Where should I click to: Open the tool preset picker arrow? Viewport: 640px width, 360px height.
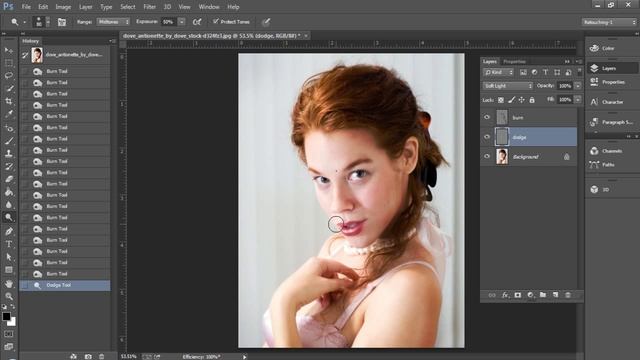coord(24,22)
